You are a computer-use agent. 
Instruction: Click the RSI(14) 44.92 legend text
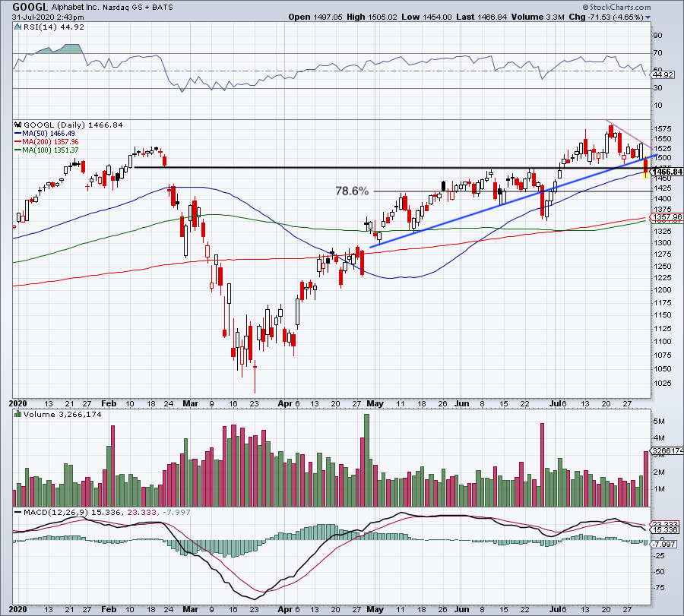pos(54,27)
